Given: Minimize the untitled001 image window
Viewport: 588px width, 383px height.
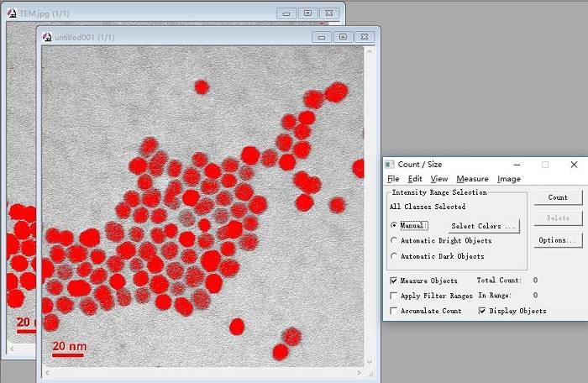Looking at the screenshot, I should (x=323, y=37).
